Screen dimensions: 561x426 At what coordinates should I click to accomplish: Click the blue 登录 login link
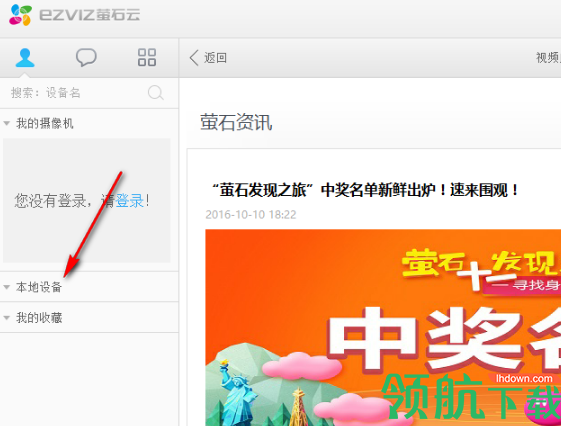[130, 201]
